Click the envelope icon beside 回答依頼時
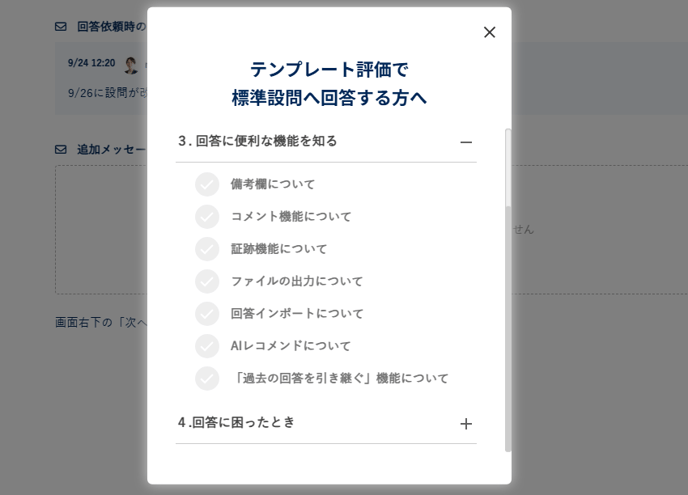Image resolution: width=688 pixels, height=495 pixels. coord(61,27)
